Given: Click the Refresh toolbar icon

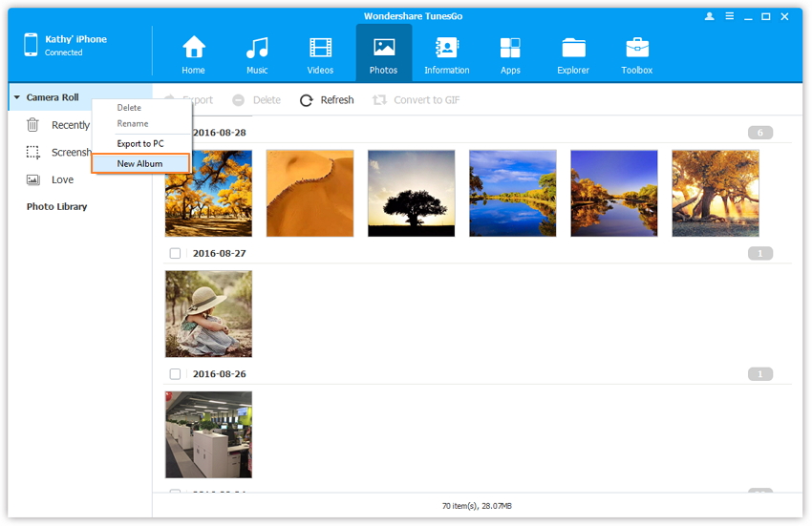Looking at the screenshot, I should tap(307, 100).
